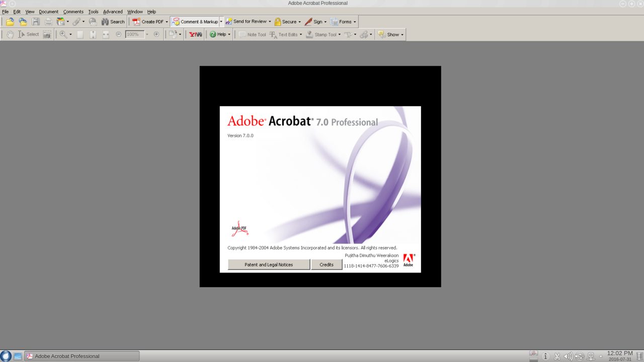The image size is (644, 362).
Task: Click the Fit Width icon
Action: tap(106, 34)
